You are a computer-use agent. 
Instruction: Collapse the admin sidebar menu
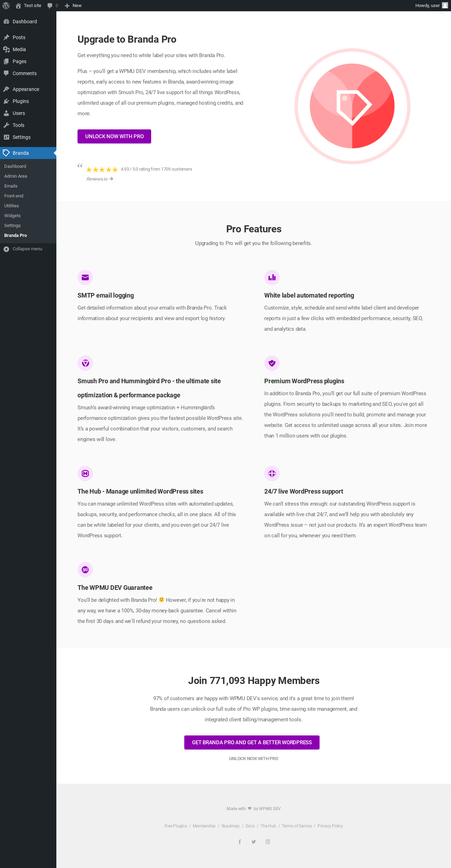point(28,249)
